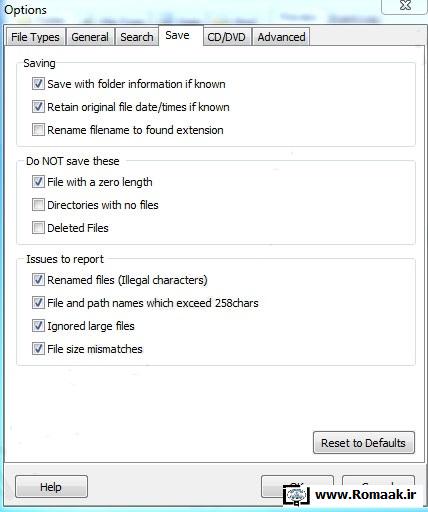This screenshot has height=512, width=428.
Task: Check the Deleted Files checkbox
Action: coord(38,228)
